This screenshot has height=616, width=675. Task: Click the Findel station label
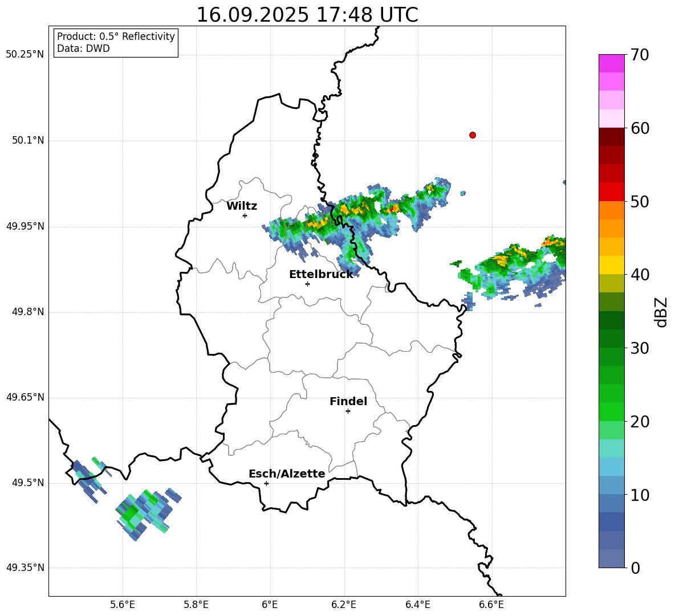348,401
